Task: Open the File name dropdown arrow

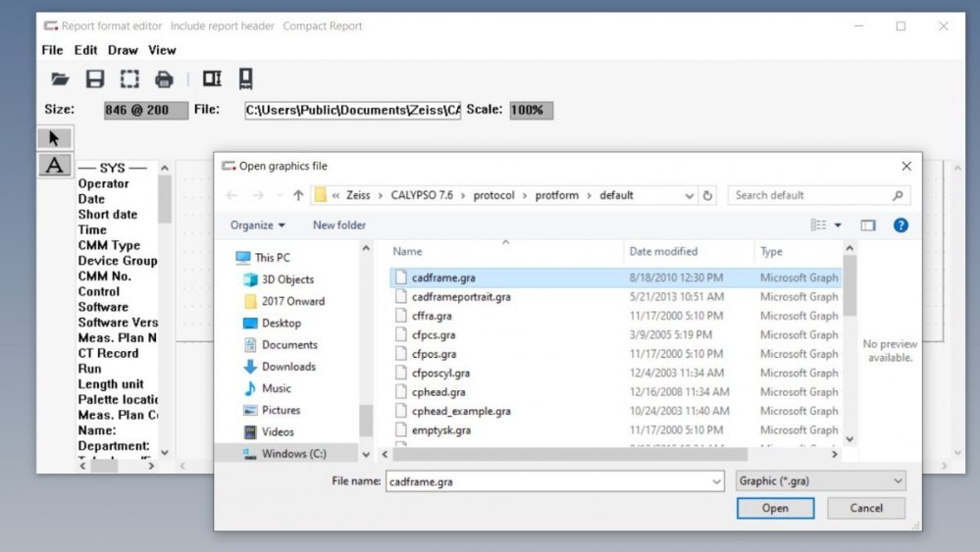Action: click(x=716, y=481)
